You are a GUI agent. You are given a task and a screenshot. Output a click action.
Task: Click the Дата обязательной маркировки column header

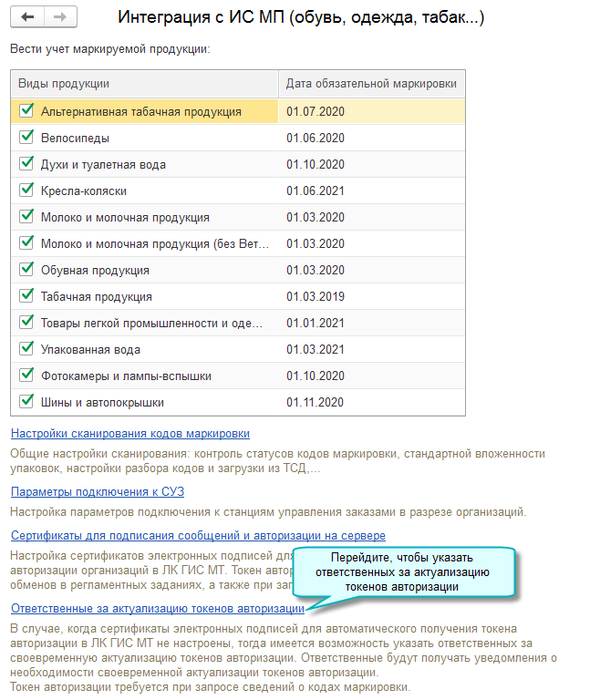pyautogui.click(x=371, y=84)
